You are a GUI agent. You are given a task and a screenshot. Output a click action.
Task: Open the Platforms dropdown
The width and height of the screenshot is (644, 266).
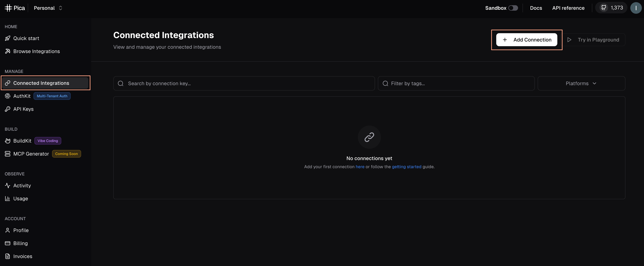tap(581, 83)
